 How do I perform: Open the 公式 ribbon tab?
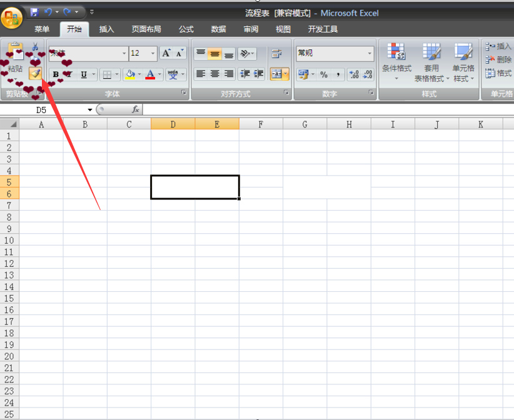tap(186, 29)
